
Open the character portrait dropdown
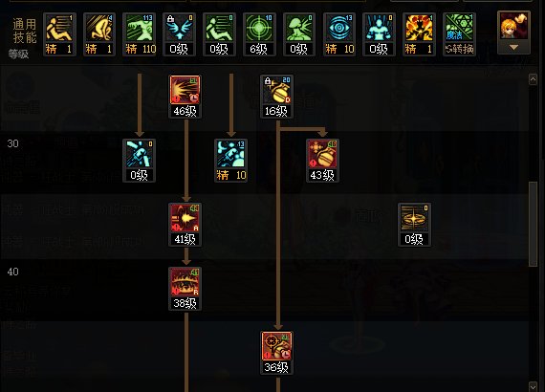513,33
